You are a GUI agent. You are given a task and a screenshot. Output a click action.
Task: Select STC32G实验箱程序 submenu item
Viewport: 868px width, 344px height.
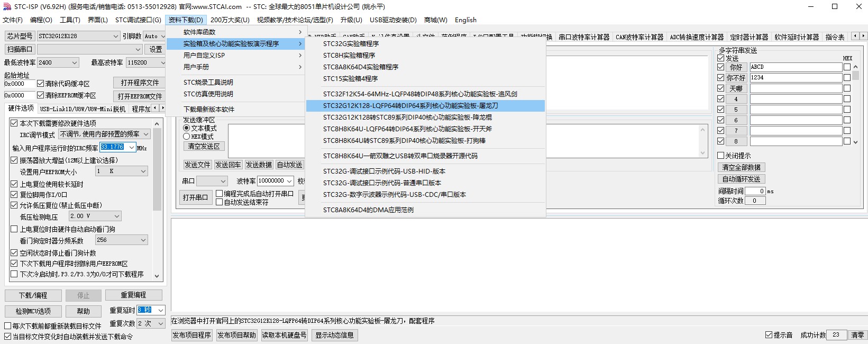coord(425,44)
